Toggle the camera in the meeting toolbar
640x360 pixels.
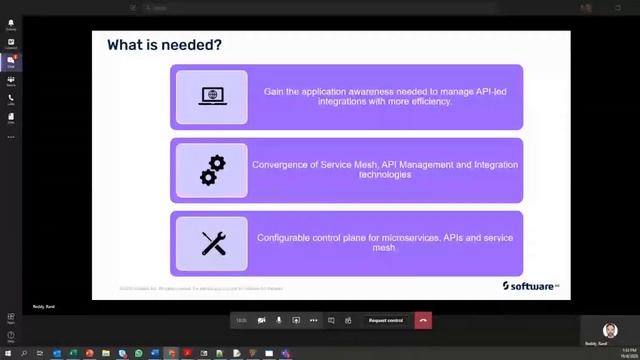(x=262, y=320)
